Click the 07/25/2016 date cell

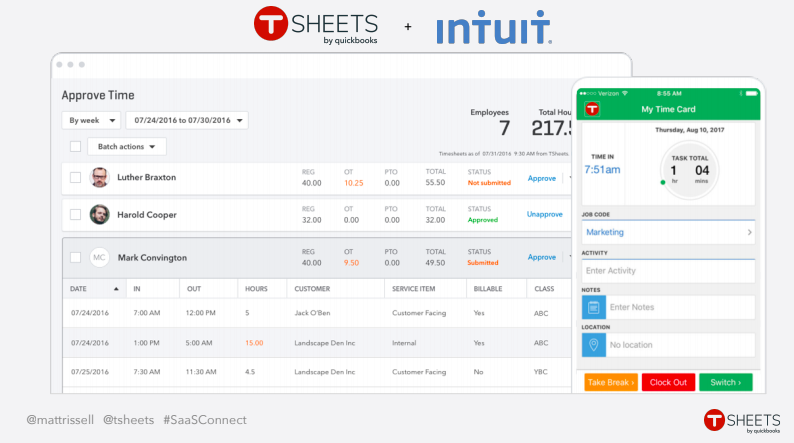tap(90, 372)
